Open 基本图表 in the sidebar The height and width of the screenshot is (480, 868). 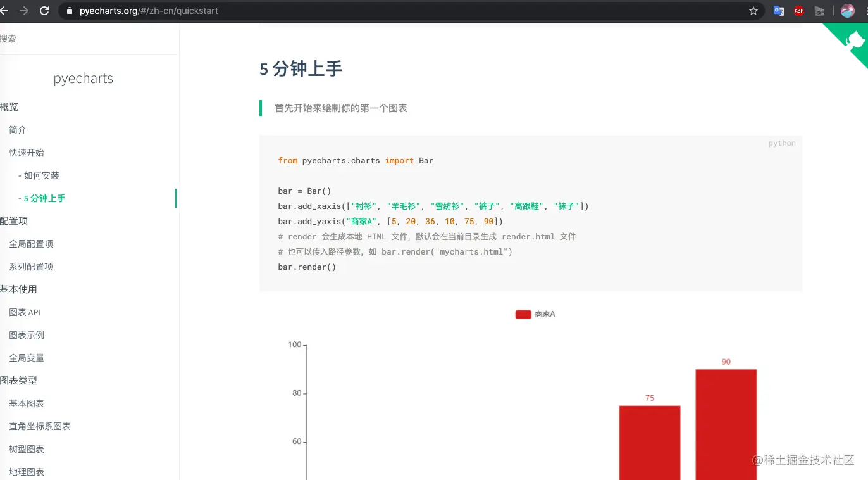click(x=27, y=403)
